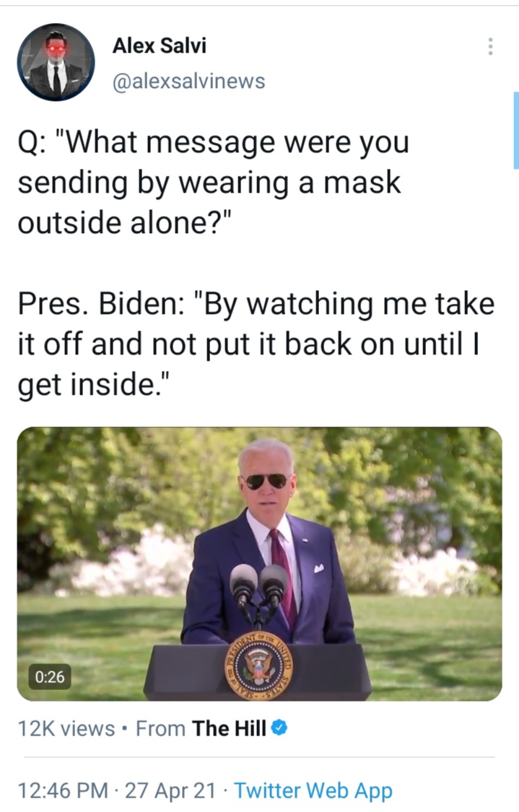The height and width of the screenshot is (812, 519).
Task: Click the Pres. Biden quote text
Action: point(256,344)
